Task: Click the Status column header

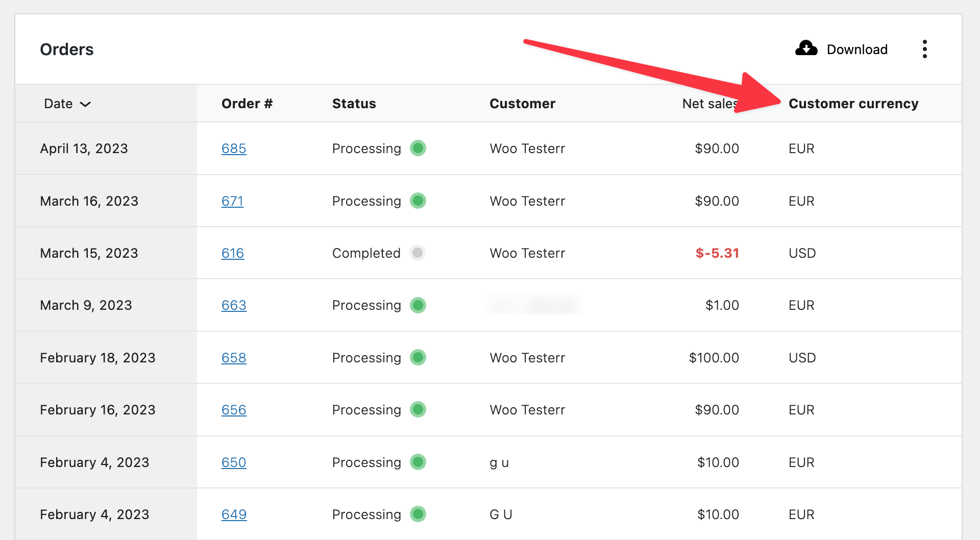Action: tap(354, 103)
